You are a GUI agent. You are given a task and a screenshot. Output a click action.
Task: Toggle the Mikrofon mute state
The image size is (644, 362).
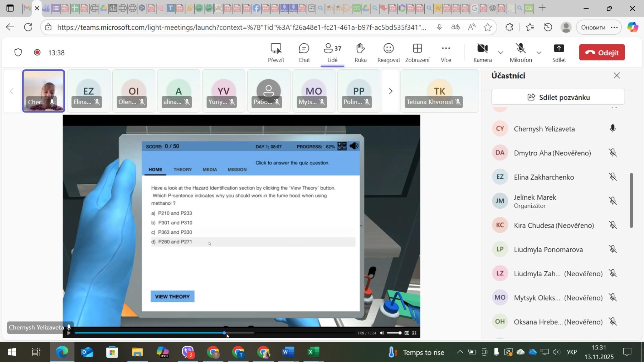click(521, 53)
